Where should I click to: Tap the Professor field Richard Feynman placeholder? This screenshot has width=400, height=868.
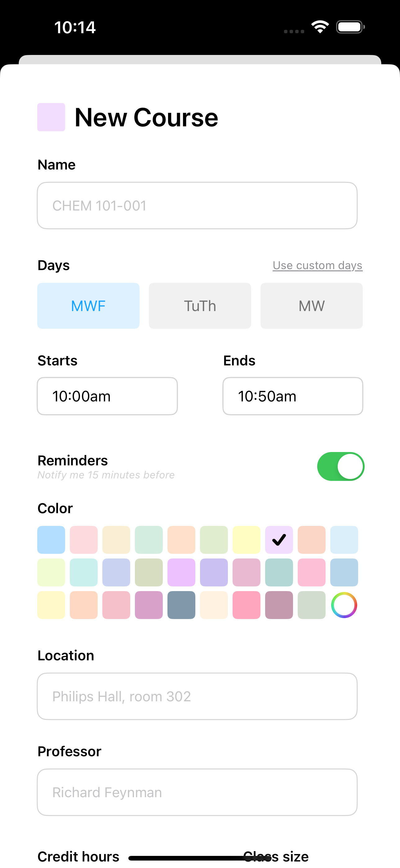[x=197, y=792]
